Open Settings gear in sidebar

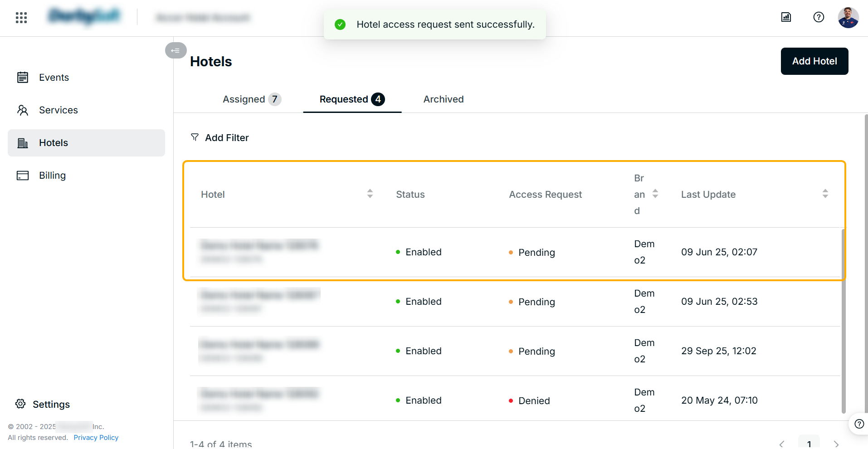[20, 404]
